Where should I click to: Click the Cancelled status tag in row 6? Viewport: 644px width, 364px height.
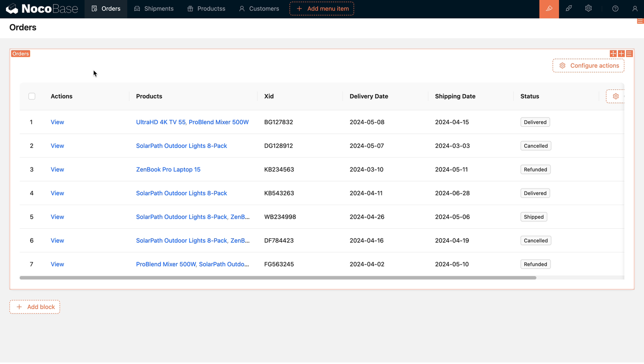coord(536,240)
